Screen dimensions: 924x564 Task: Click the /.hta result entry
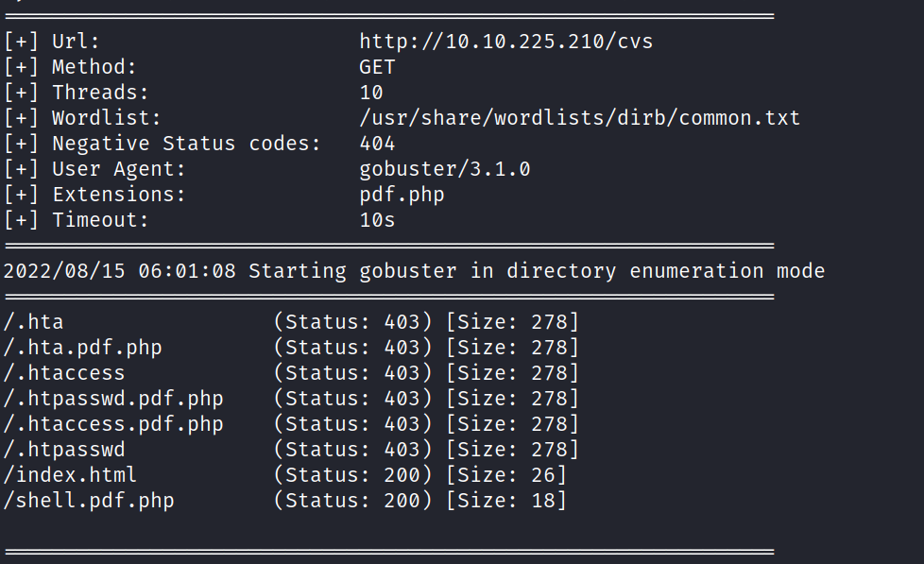point(34,322)
